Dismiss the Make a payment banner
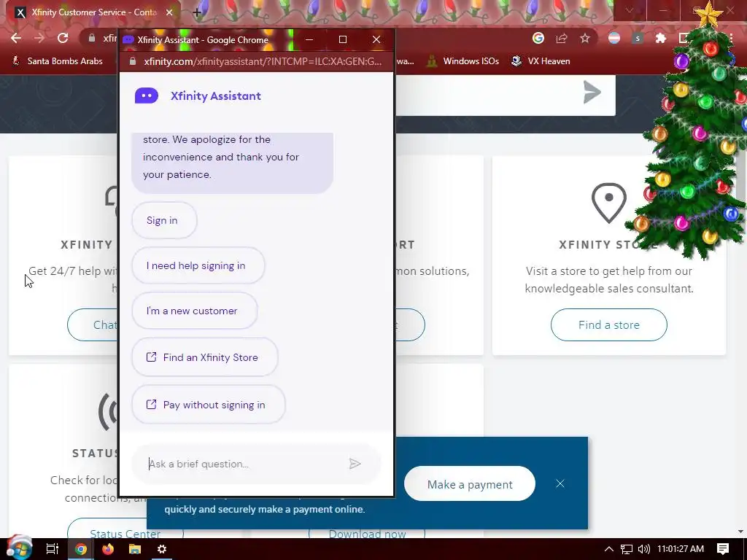Image resolution: width=747 pixels, height=560 pixels. point(560,484)
